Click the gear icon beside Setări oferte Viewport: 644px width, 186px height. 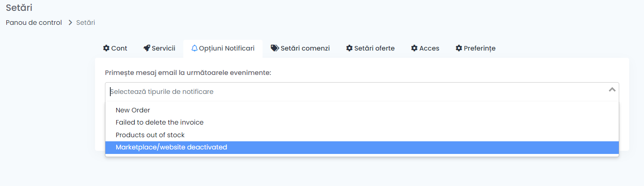tap(349, 48)
